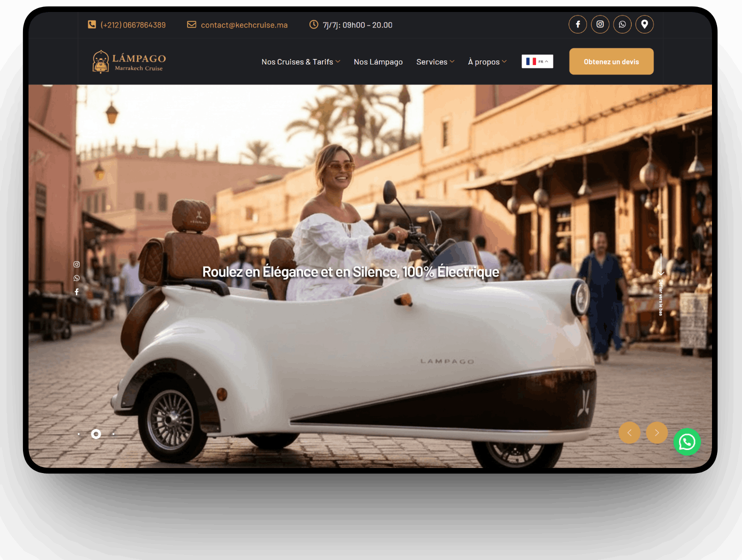
Task: Click the Instagram icon on the left edge
Action: pyautogui.click(x=76, y=264)
